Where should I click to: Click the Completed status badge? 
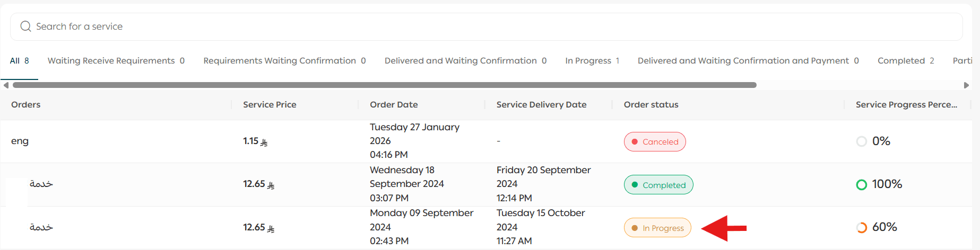click(658, 185)
